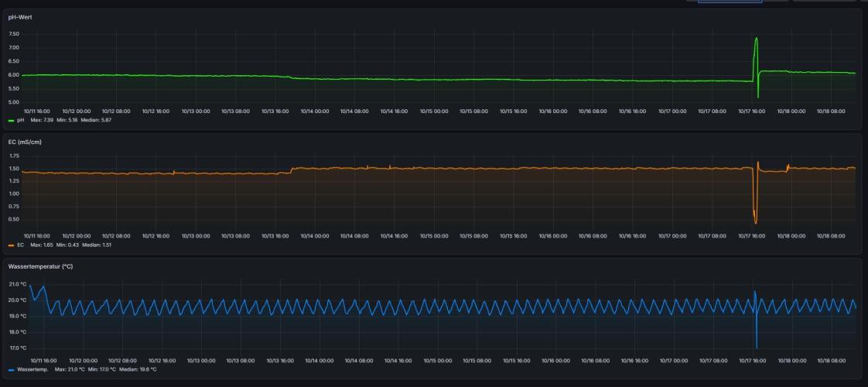Click the bottom of the EC dip to 0.43

756,223
